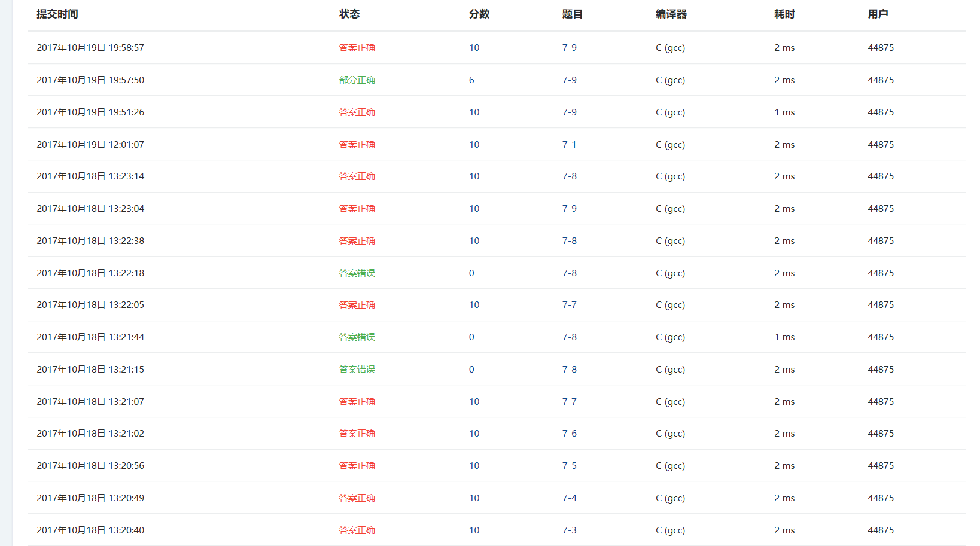Click 部分正确 status at 19:57:50

point(357,80)
